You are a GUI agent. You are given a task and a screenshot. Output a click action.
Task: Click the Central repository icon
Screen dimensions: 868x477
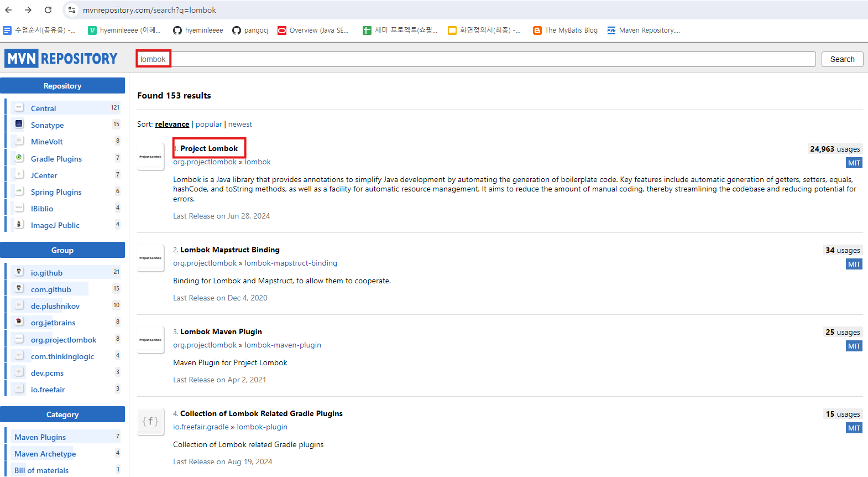point(19,107)
